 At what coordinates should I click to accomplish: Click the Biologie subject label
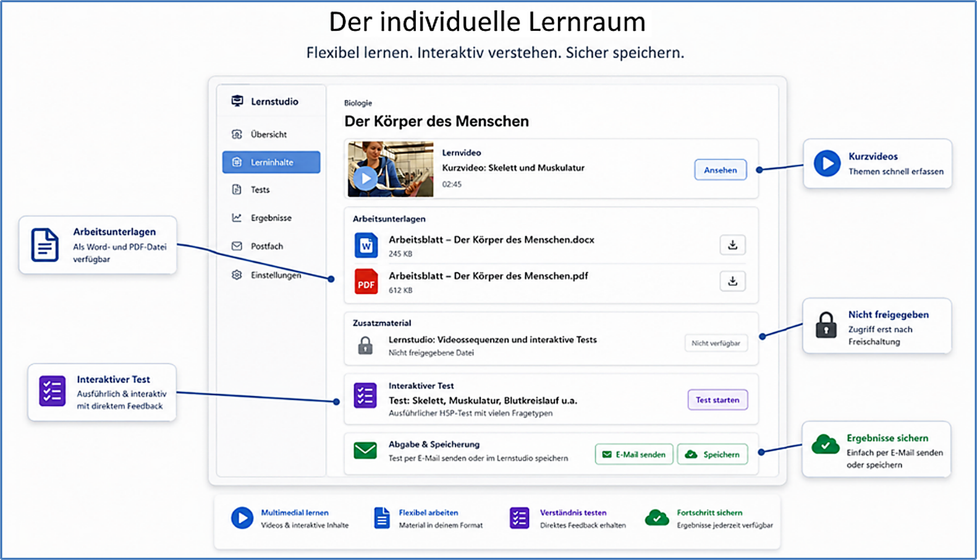358,103
